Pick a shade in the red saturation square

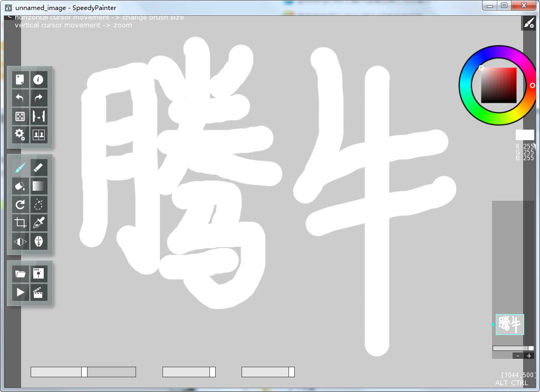coord(499,85)
